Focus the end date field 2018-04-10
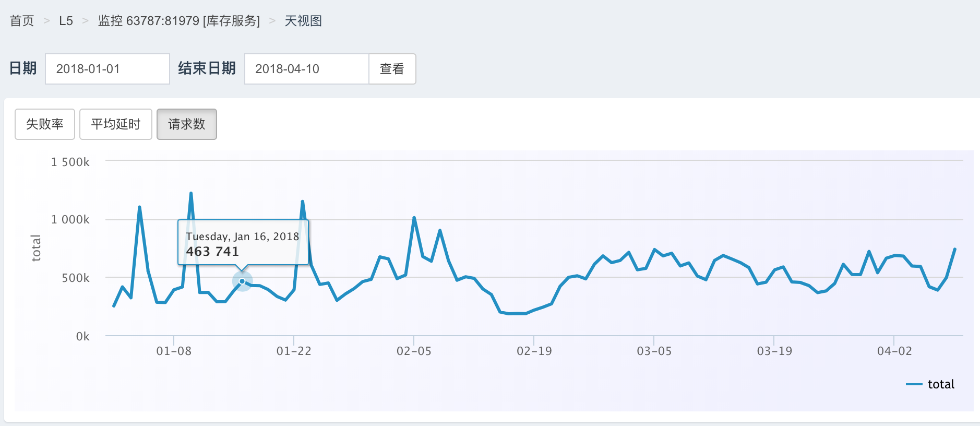980x426 pixels. (306, 69)
